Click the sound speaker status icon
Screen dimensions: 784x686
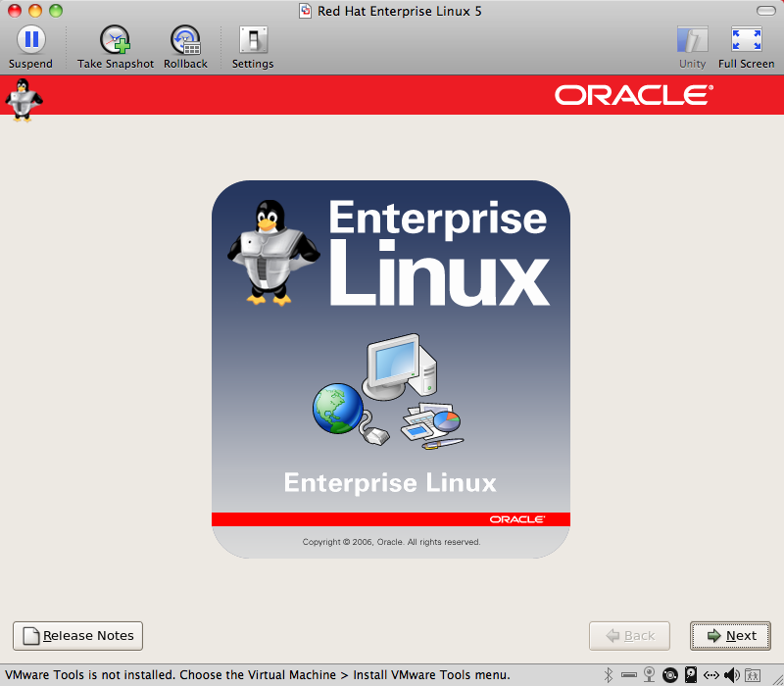[x=732, y=675]
